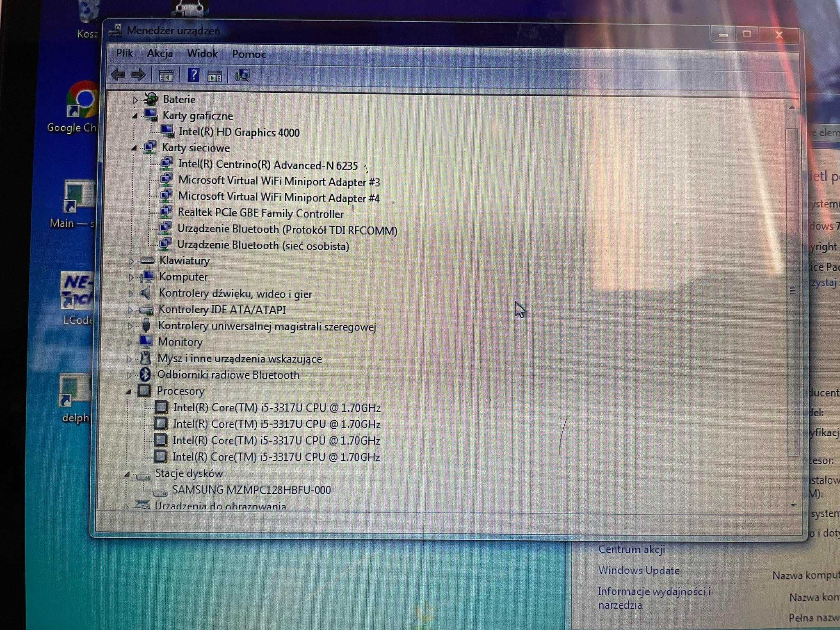Screen dimensions: 840x630
Task: Open Centrum akcji link in System window
Action: 632,549
